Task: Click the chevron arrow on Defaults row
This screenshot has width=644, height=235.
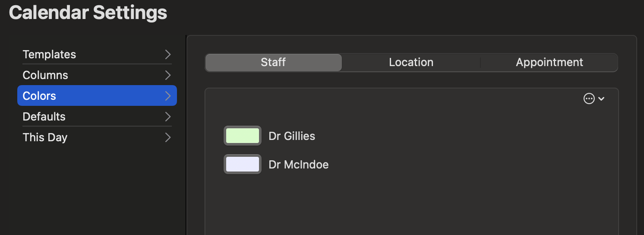Action: (168, 117)
